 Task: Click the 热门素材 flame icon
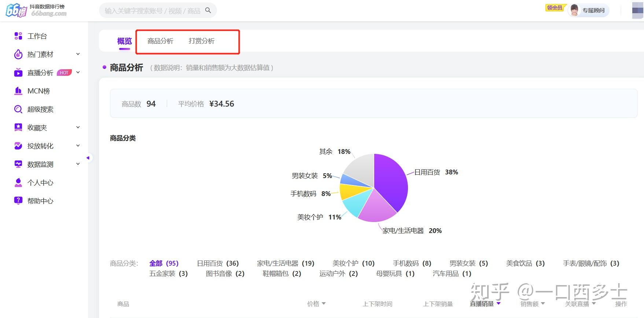(x=18, y=54)
